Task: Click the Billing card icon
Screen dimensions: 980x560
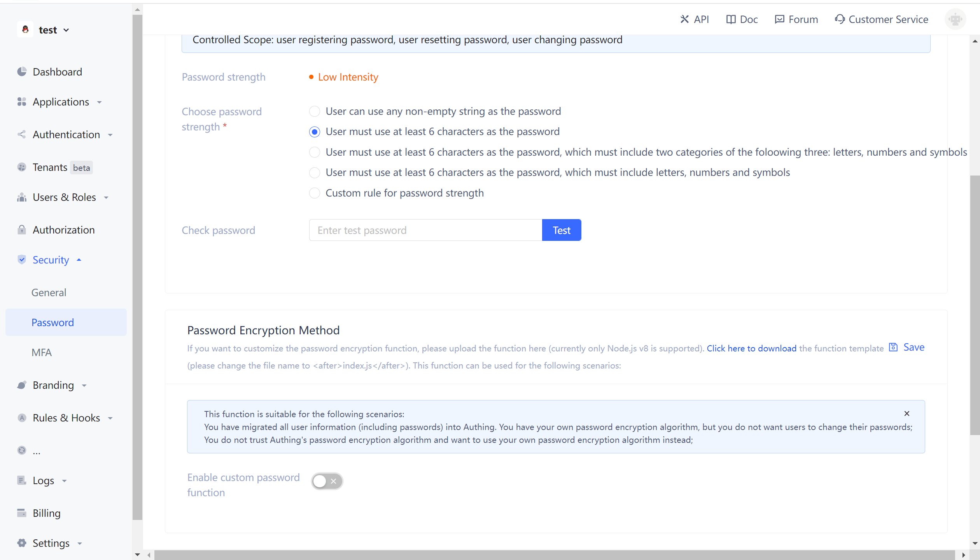Action: [x=22, y=513]
